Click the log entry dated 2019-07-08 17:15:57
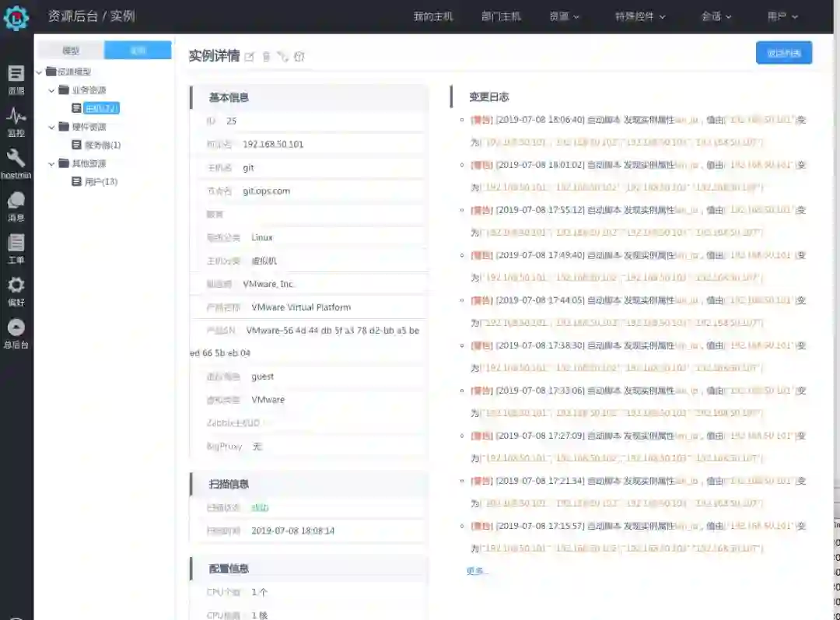Viewport: 840px width, 620px height. [x=638, y=537]
